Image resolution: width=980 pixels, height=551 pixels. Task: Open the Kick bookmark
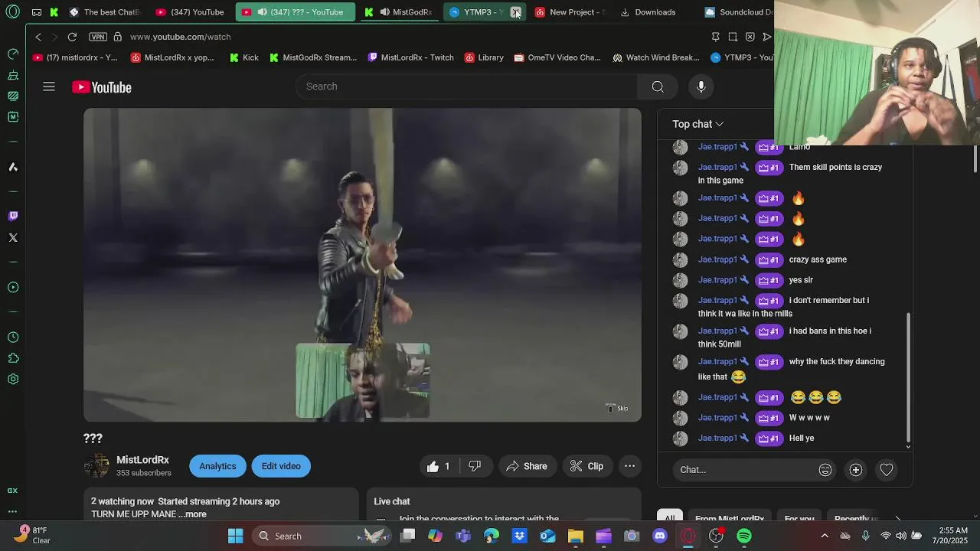(245, 57)
